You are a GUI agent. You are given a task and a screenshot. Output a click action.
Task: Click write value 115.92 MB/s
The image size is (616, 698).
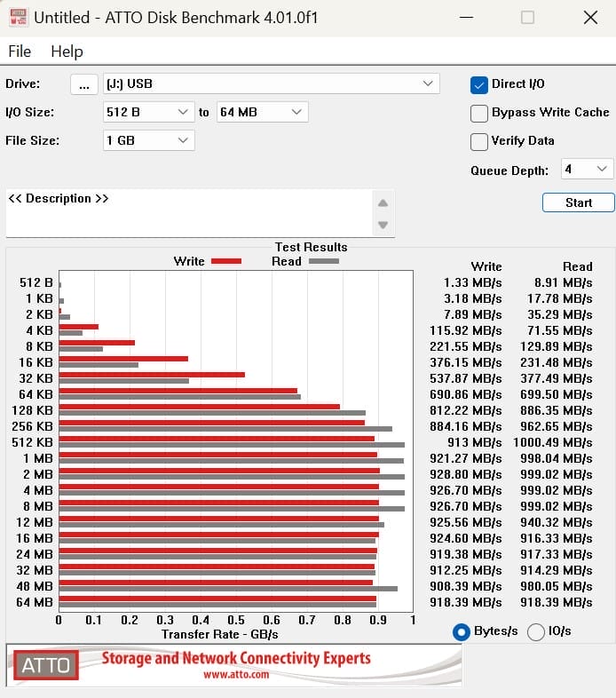pos(466,330)
